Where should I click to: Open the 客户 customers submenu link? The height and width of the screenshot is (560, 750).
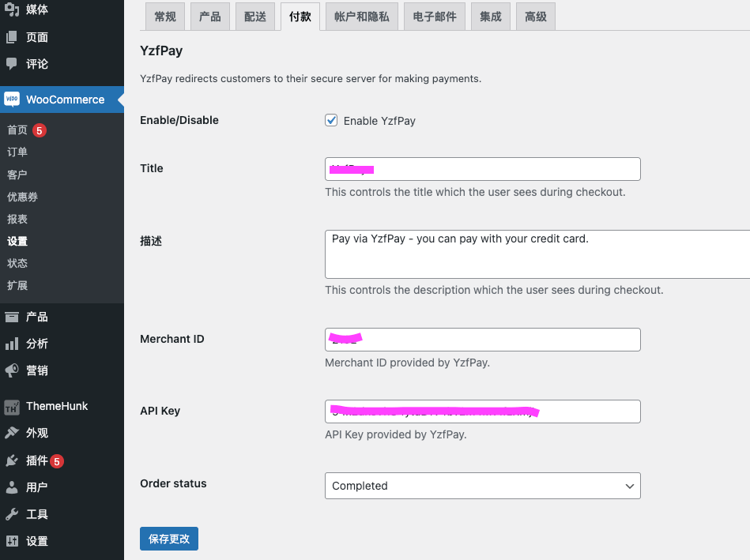click(17, 175)
